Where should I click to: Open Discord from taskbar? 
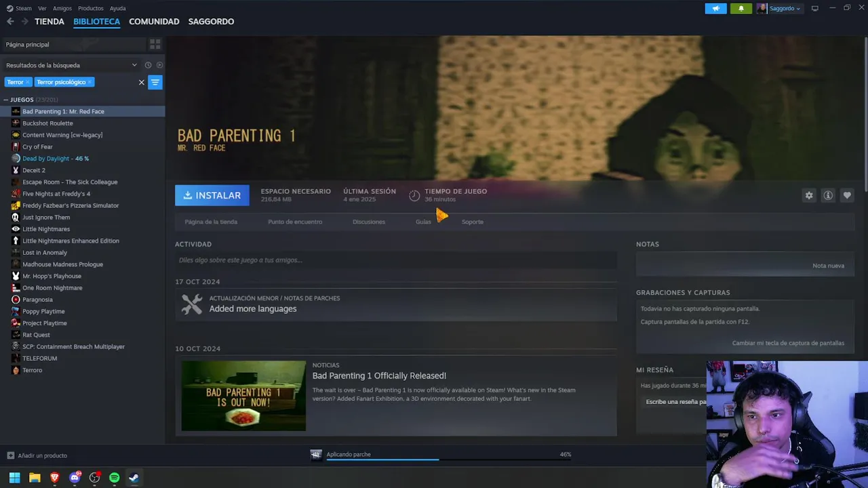(75, 478)
